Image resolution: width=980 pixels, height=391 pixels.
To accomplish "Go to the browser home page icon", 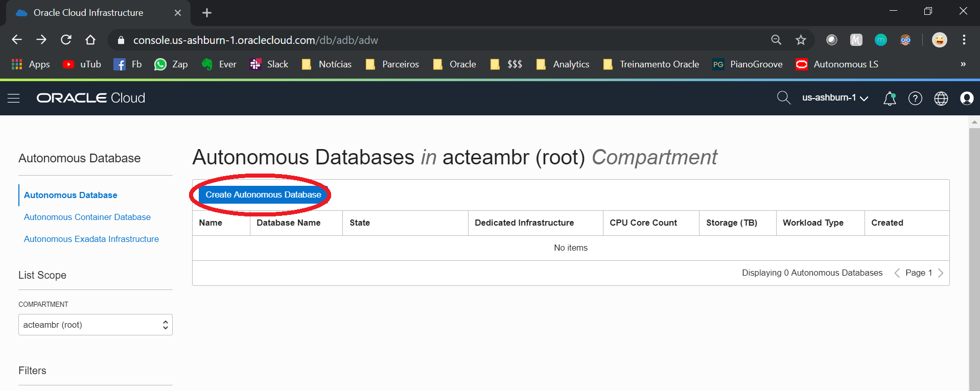I will point(90,40).
